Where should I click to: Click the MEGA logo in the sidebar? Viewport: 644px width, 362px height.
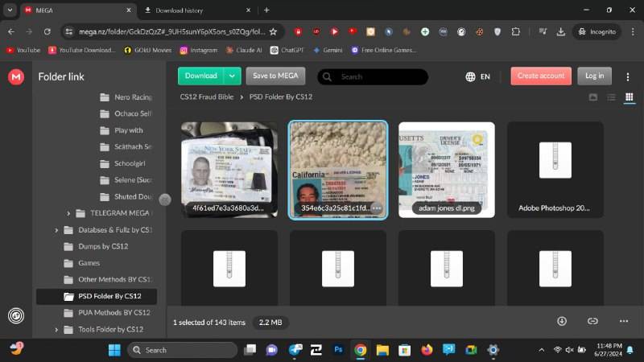16,76
